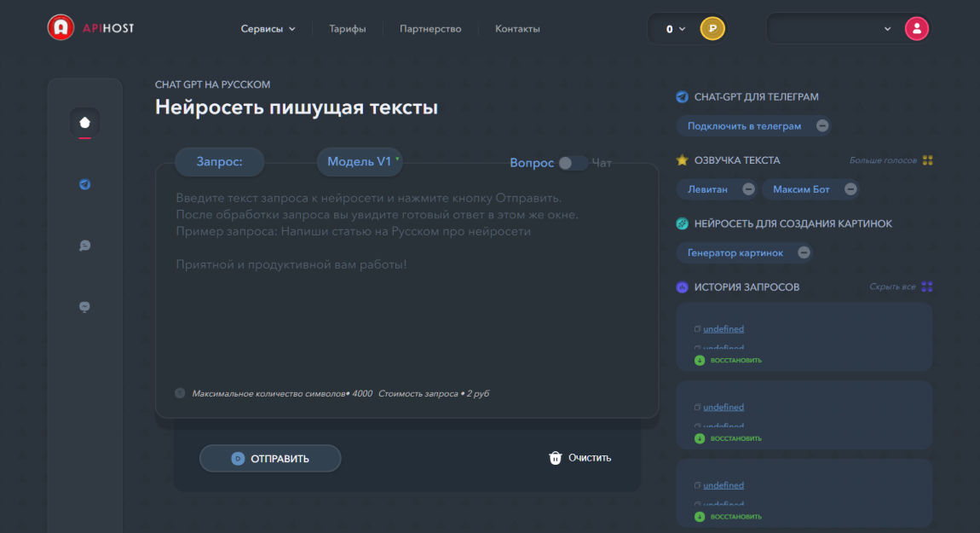This screenshot has height=533, width=980.
Task: Click minus icon on Подключить в телеграм
Action: tap(822, 125)
